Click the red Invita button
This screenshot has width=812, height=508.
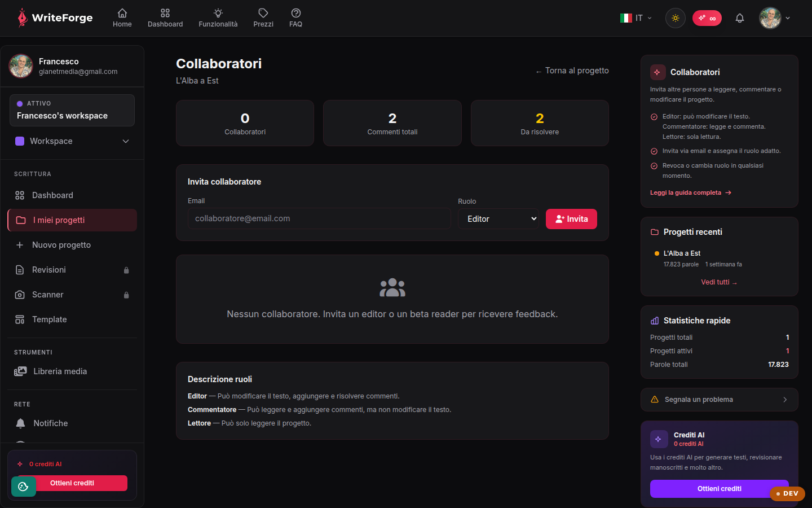click(x=571, y=219)
